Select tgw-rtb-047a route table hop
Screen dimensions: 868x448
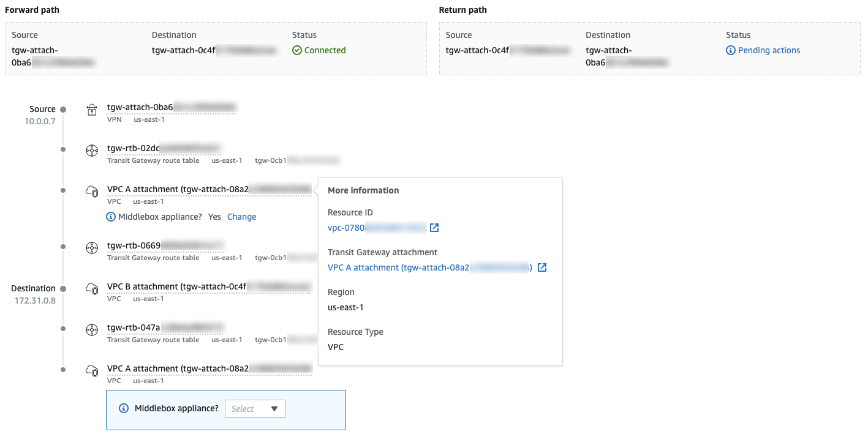(x=165, y=327)
